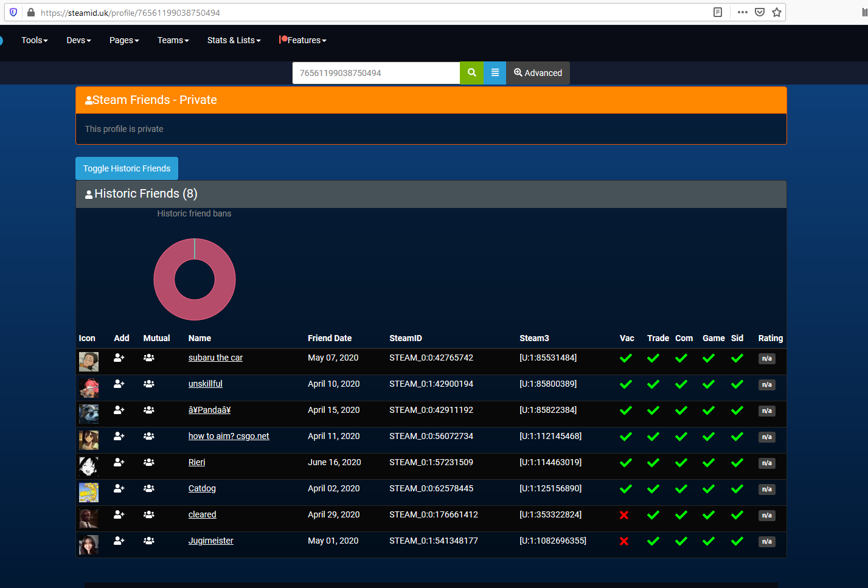
Task: Click the green search magnifier button
Action: click(471, 73)
